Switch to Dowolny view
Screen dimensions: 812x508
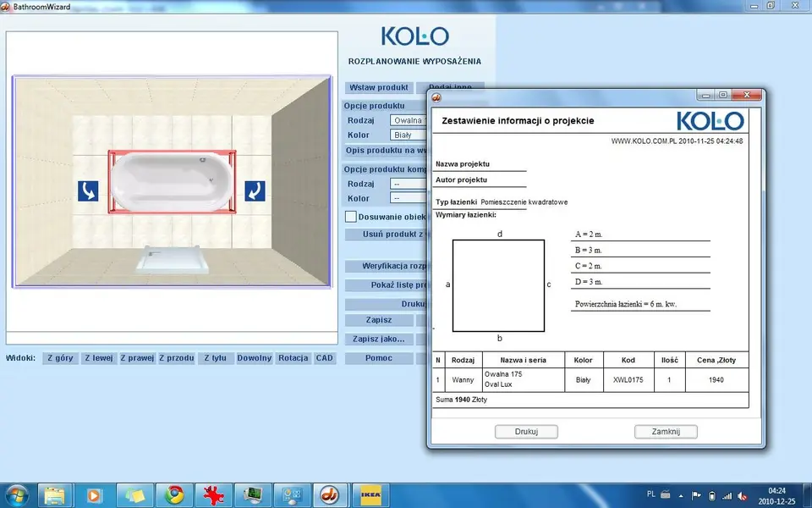[255, 358]
